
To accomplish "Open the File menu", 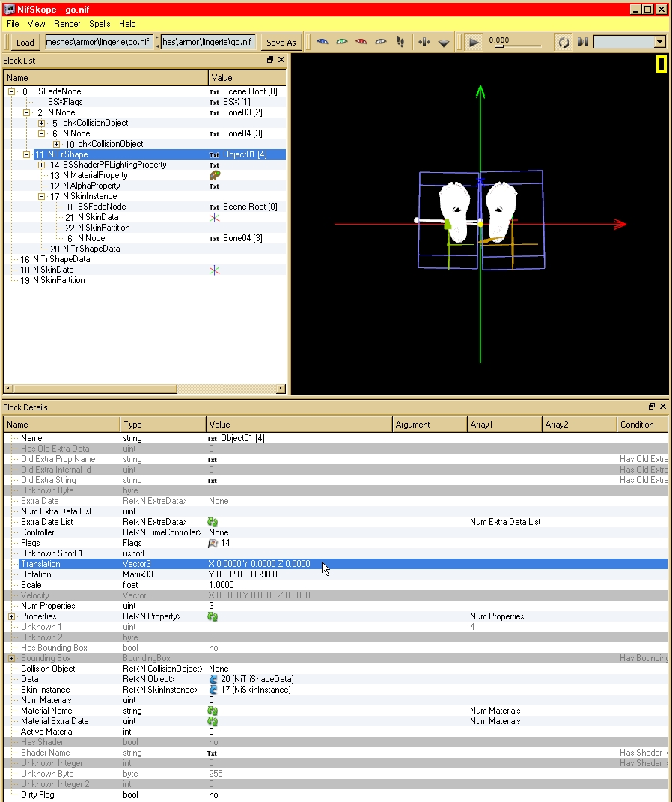I will pyautogui.click(x=13, y=24).
